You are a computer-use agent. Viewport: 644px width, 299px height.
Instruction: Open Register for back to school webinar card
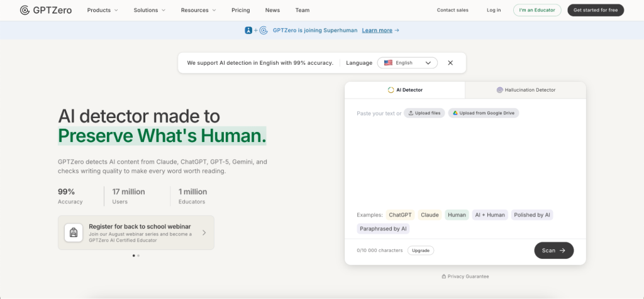pos(136,232)
